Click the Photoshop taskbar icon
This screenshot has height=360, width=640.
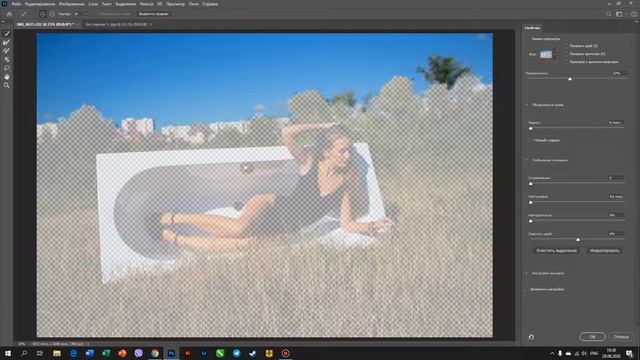point(171,353)
